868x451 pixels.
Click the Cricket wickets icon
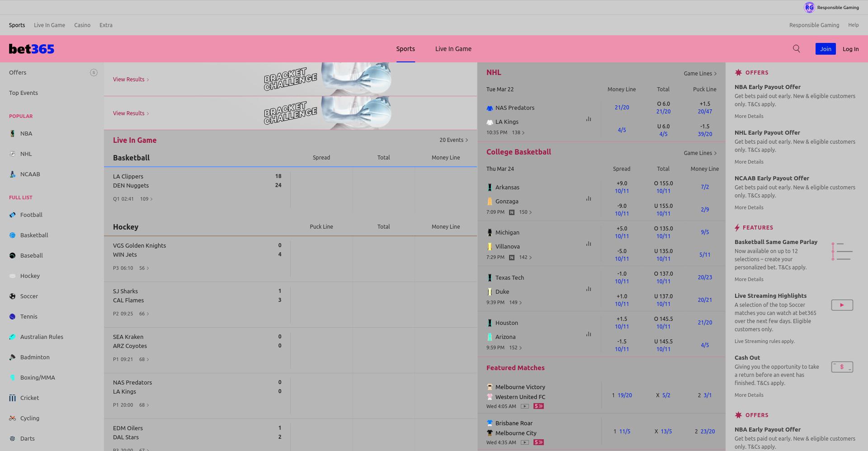pyautogui.click(x=12, y=398)
